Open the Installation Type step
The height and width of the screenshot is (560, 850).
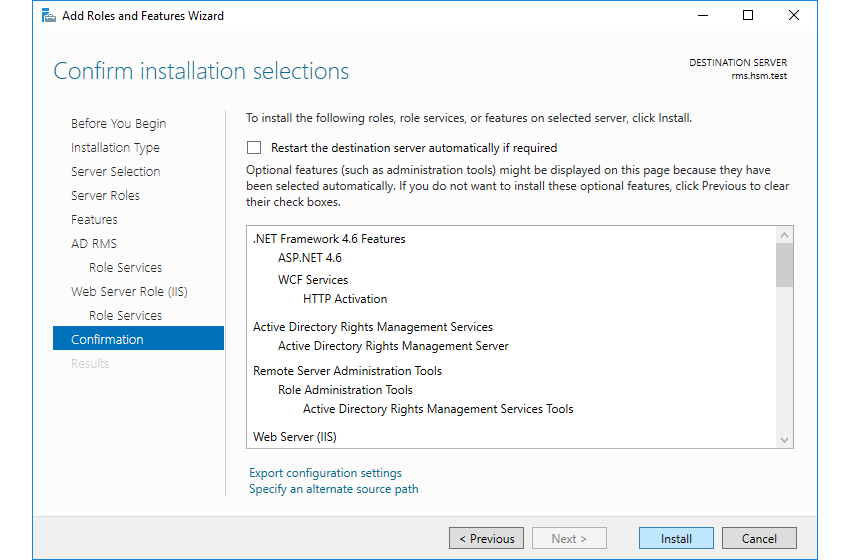point(115,147)
